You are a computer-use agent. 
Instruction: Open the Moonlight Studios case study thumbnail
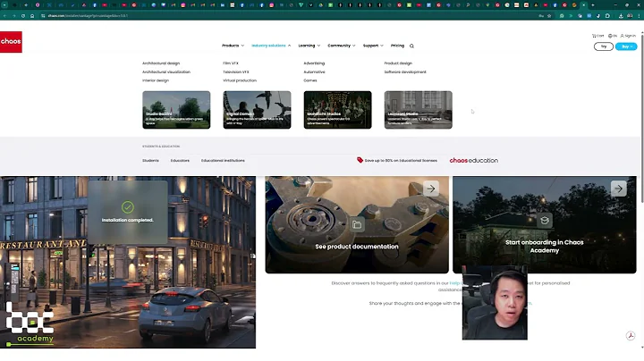click(337, 110)
